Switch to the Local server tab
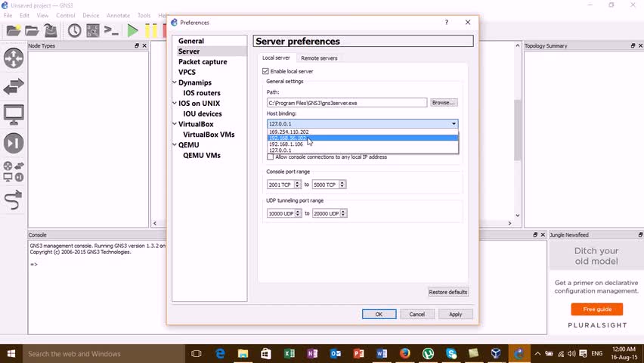Viewport: 644px width, 363px height. click(276, 58)
